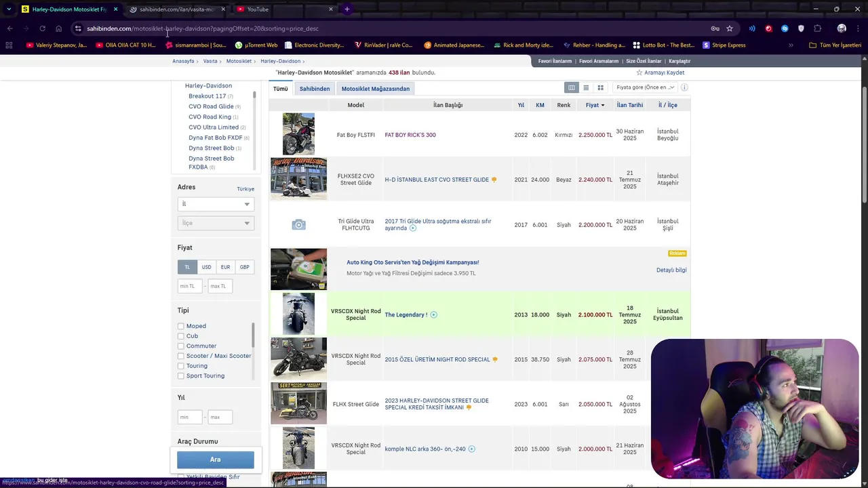Open the shield extension icon
This screenshot has width=868, height=488.
pyautogui.click(x=801, y=28)
